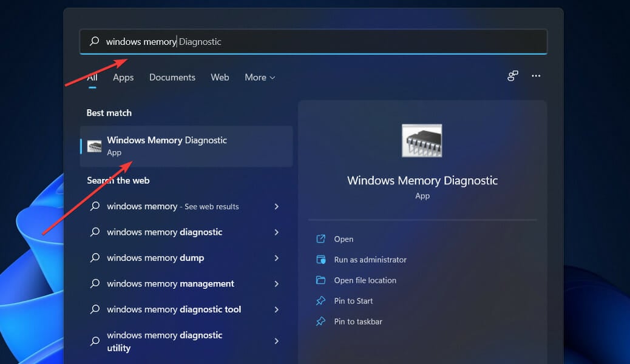Switch to the Apps filter tab
This screenshot has width=630, height=364.
click(123, 77)
